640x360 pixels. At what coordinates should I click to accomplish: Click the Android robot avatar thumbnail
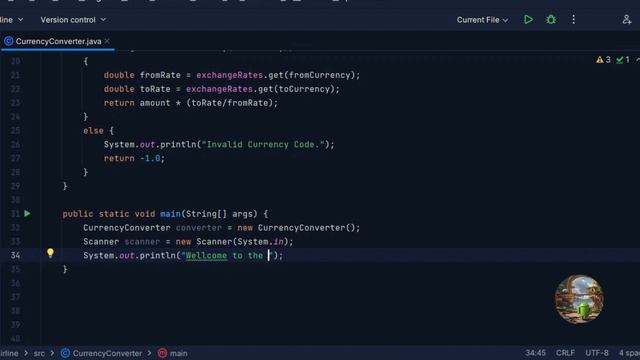pos(579,300)
